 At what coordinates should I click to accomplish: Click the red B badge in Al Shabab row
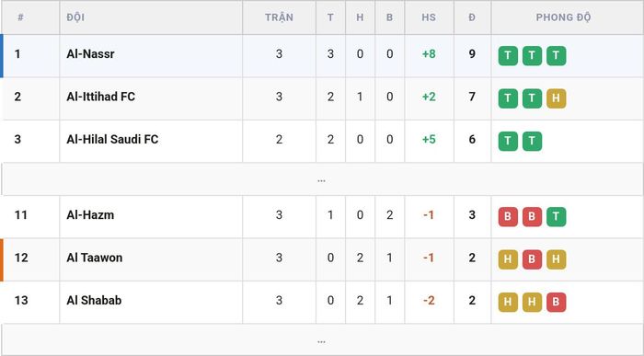click(556, 303)
